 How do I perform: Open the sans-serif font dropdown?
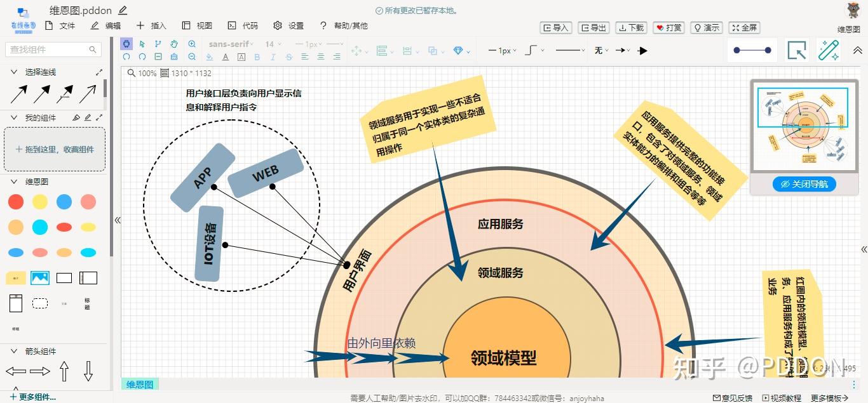point(231,44)
